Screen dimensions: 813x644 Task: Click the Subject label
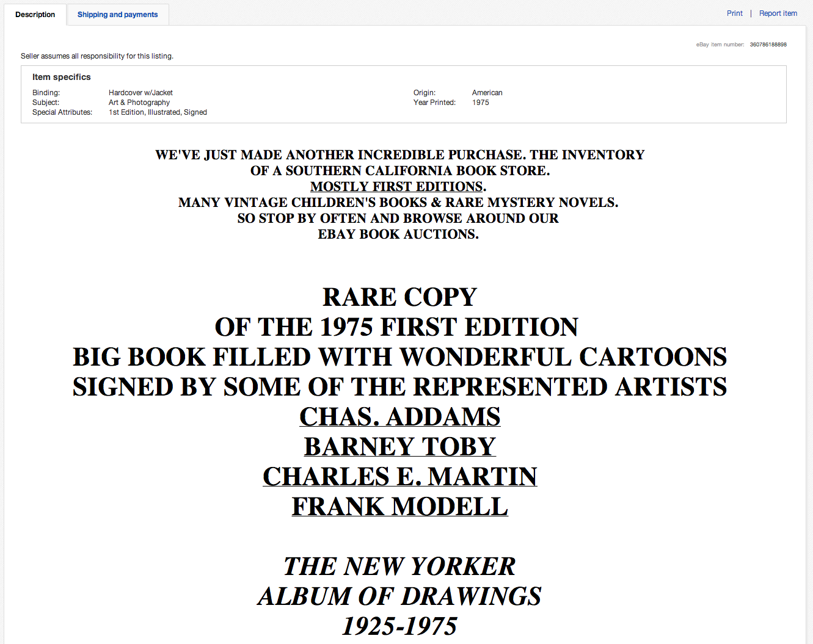(46, 103)
